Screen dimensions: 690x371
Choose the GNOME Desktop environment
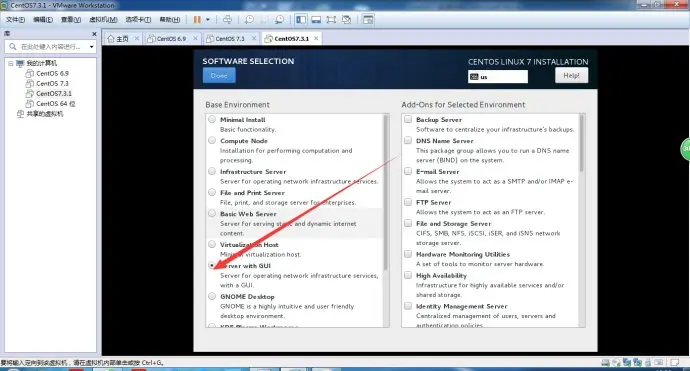(212, 296)
